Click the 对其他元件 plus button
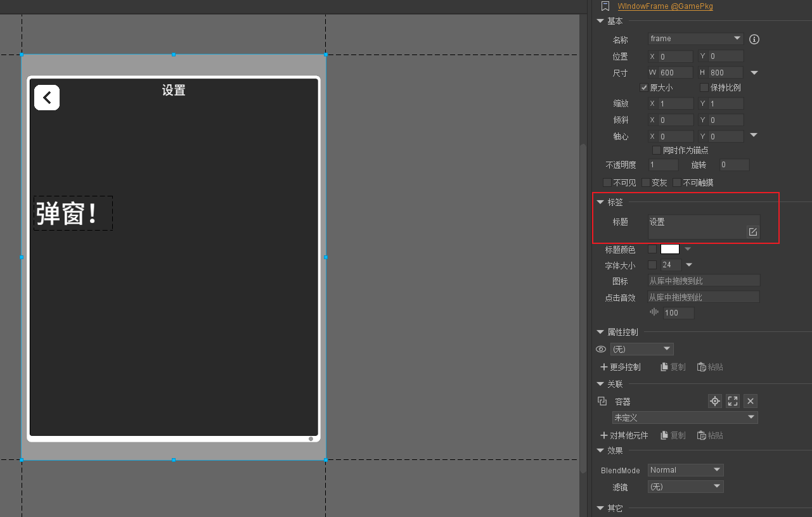The width and height of the screenshot is (812, 517). tap(624, 435)
